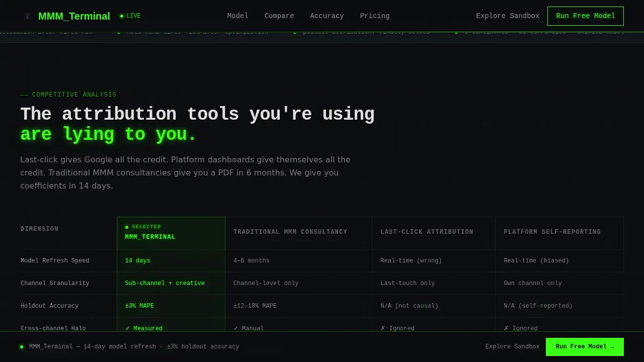The image size is (644, 362).
Task: Open the Accuracy nav link
Action: pos(327,16)
